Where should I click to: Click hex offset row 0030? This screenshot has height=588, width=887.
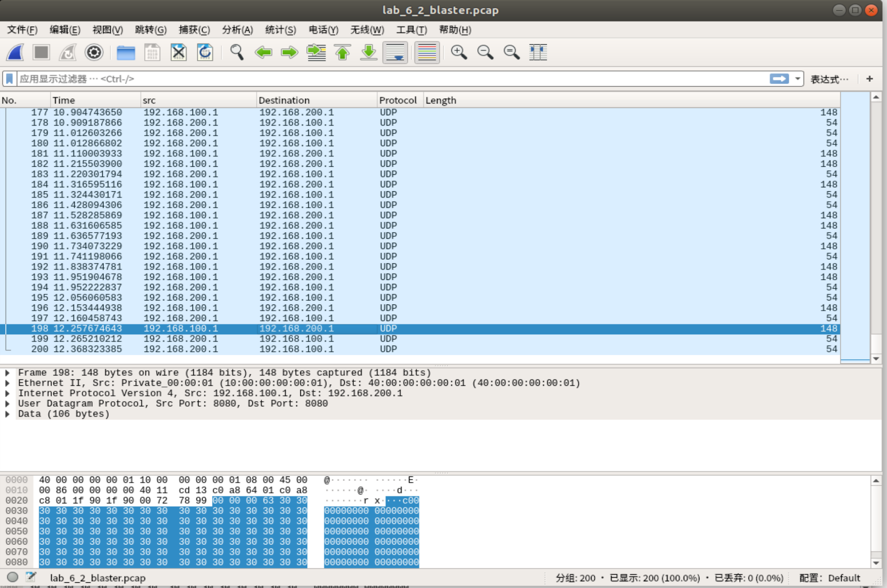pyautogui.click(x=17, y=511)
